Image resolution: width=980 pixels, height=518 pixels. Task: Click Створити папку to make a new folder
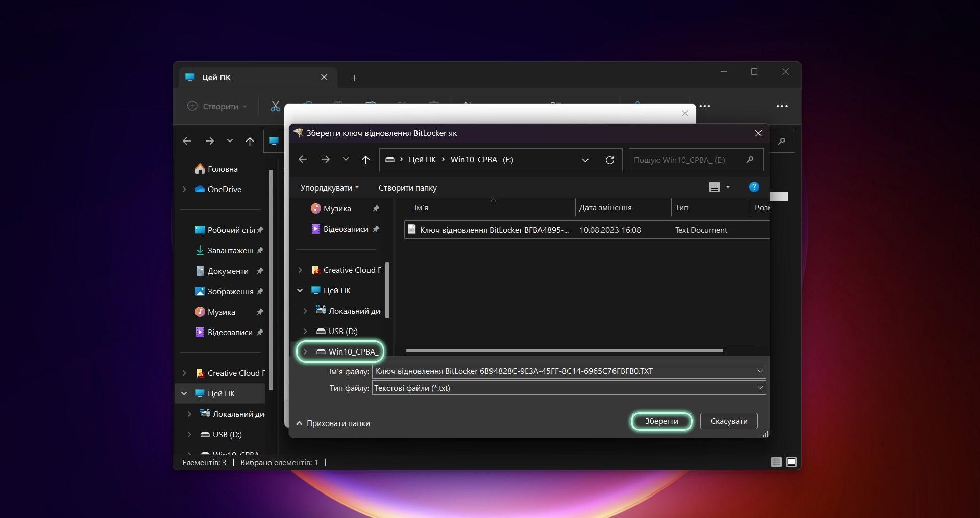407,188
